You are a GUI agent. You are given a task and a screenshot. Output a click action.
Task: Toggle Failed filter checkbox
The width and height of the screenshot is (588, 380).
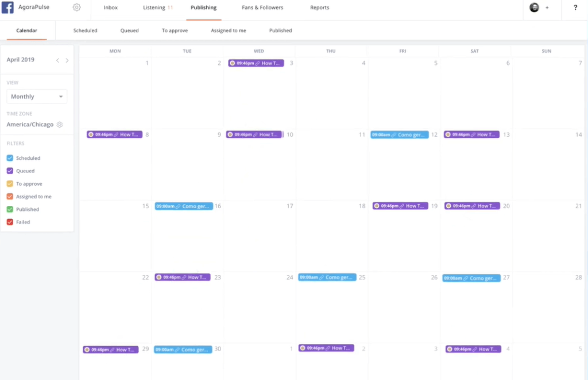[10, 222]
